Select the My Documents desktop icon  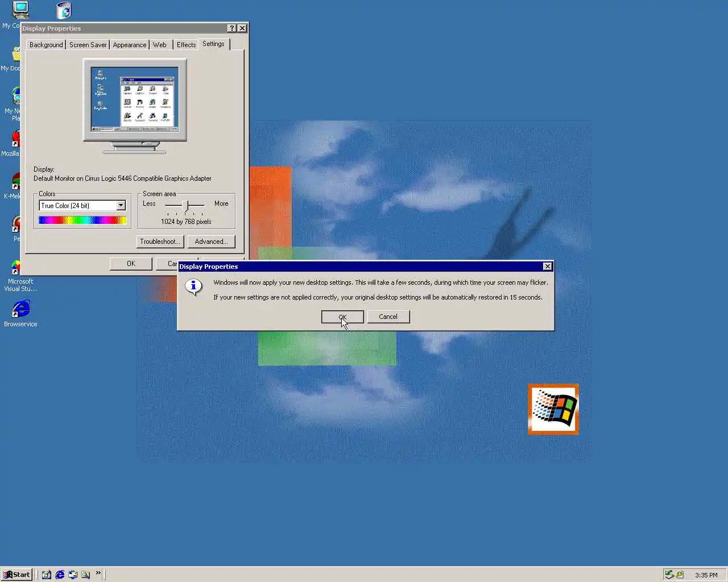coord(11,59)
